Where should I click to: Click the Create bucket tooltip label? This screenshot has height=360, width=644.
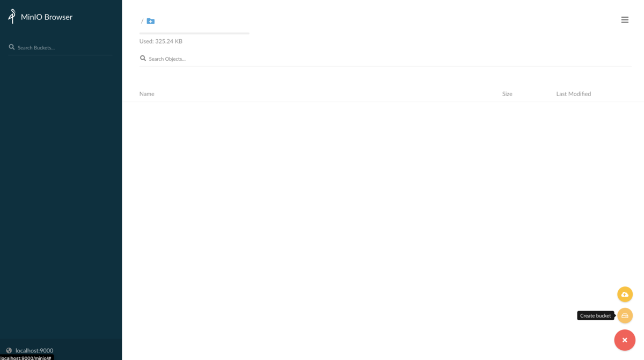pos(595,315)
